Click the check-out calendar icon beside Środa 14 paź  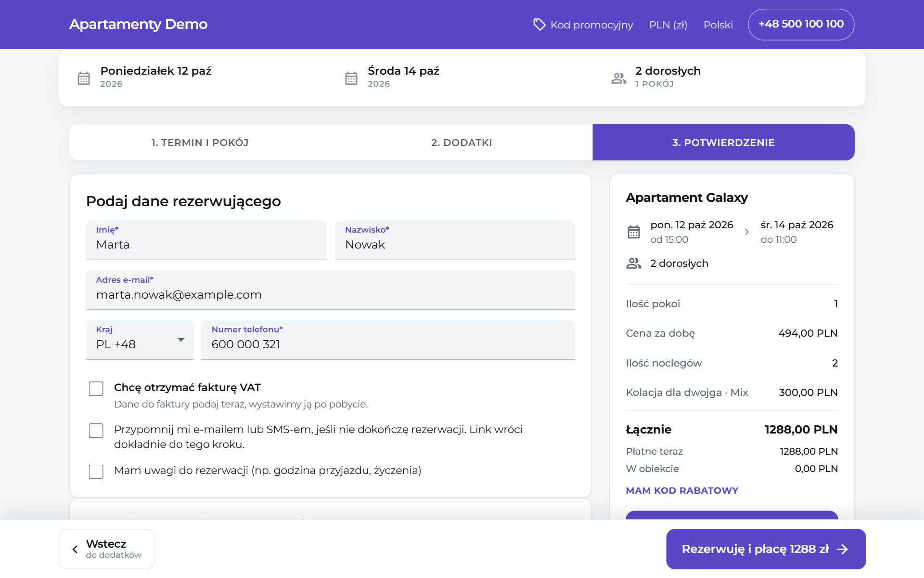click(x=351, y=78)
